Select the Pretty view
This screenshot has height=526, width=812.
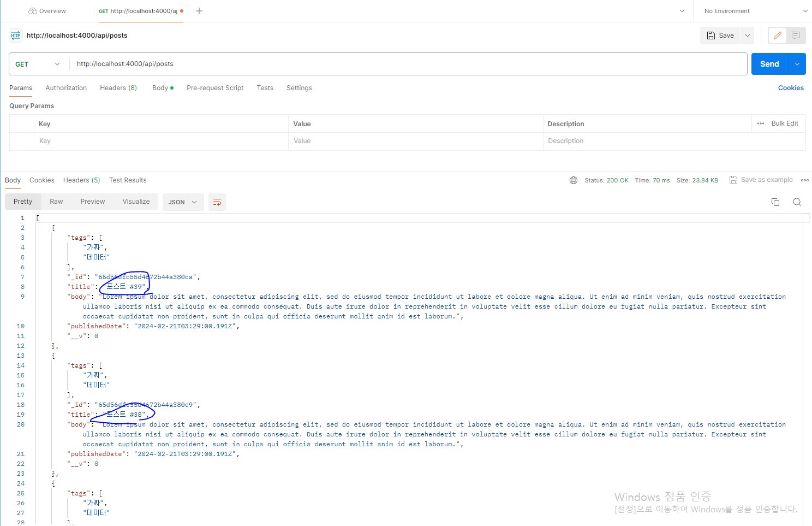pos(23,202)
